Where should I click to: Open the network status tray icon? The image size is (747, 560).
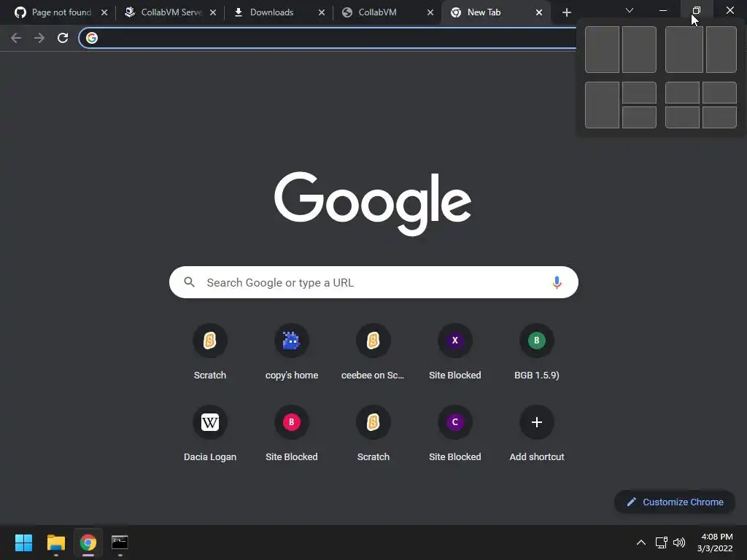click(661, 542)
